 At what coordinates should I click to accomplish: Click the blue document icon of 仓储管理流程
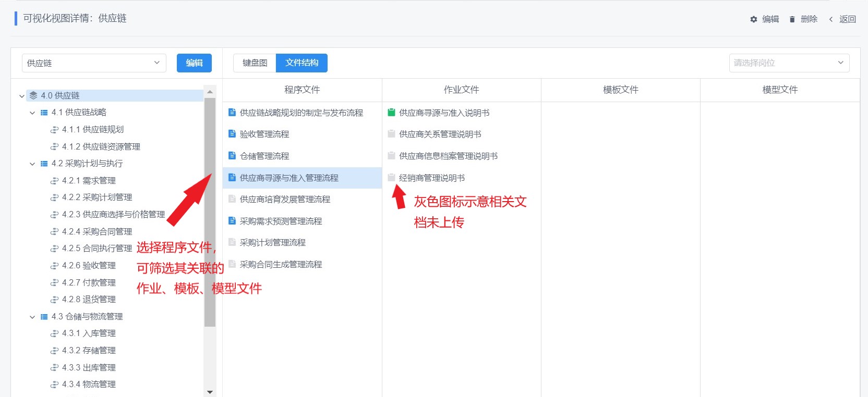pyautogui.click(x=232, y=156)
